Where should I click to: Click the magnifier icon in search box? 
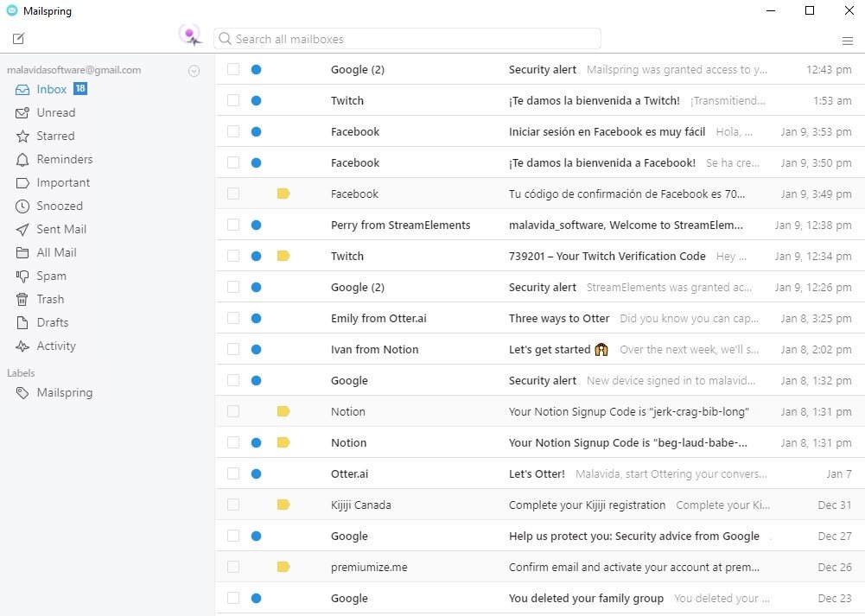coord(225,39)
